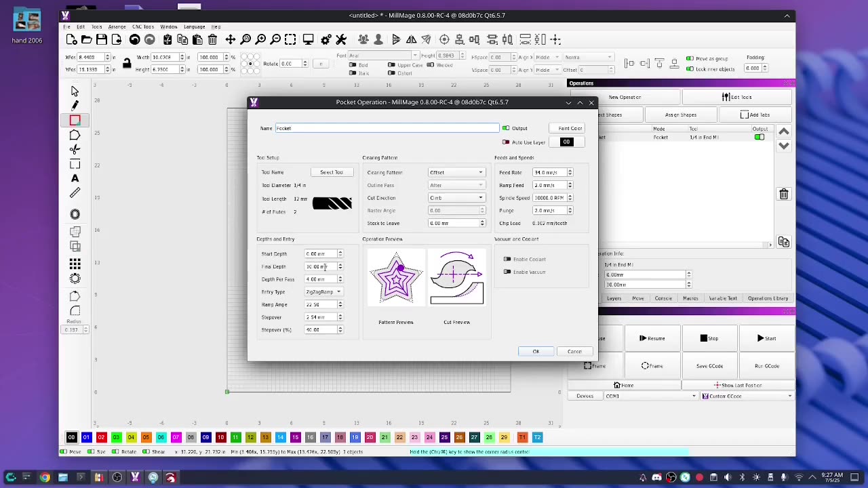
Task: Open CNC Tools menu
Action: pos(143,26)
